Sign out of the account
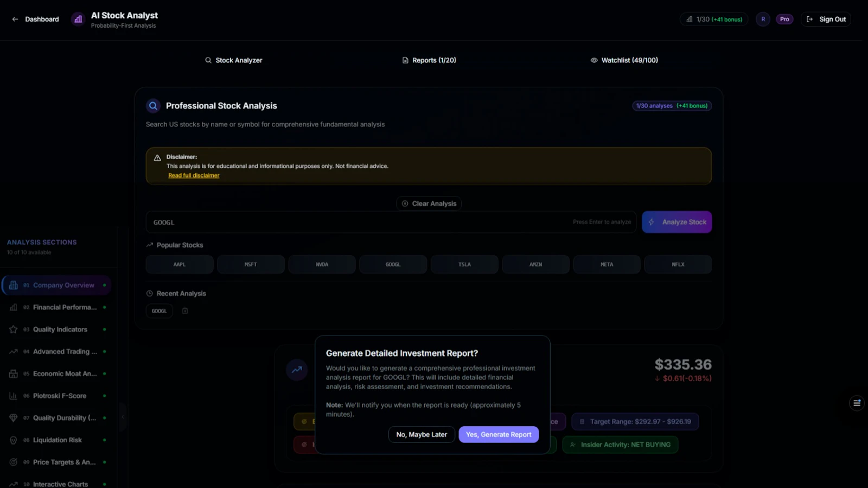Screen dimensions: 868x488 (826, 19)
